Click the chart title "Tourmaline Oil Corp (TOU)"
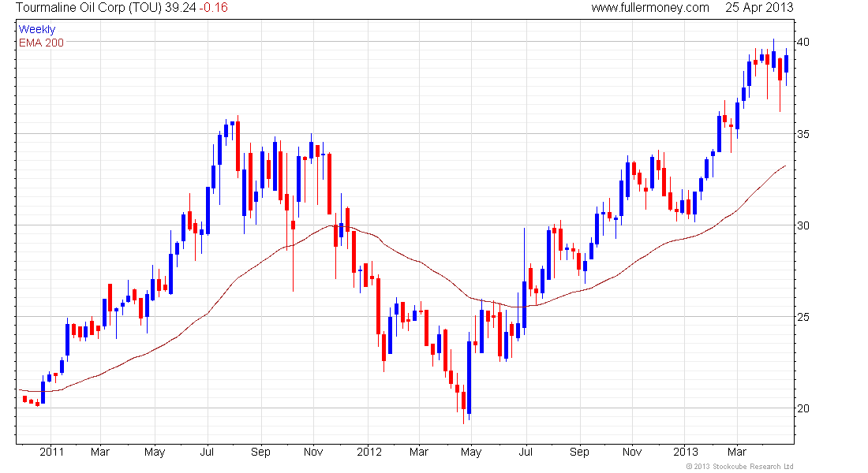Image resolution: width=868 pixels, height=473 pixels. point(88,7)
